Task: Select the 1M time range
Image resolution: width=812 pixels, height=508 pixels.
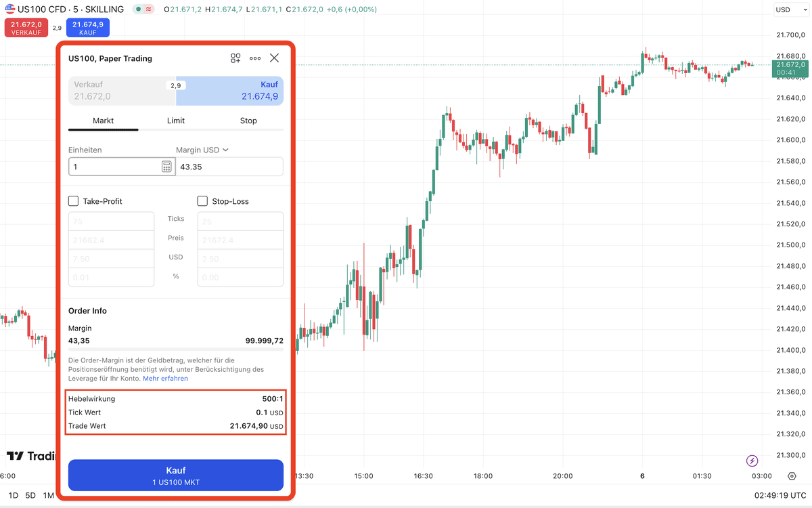Action: pyautogui.click(x=48, y=495)
